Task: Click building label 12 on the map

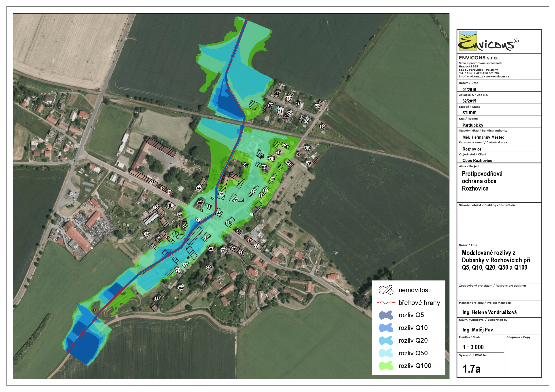Action: pyautogui.click(x=236, y=200)
